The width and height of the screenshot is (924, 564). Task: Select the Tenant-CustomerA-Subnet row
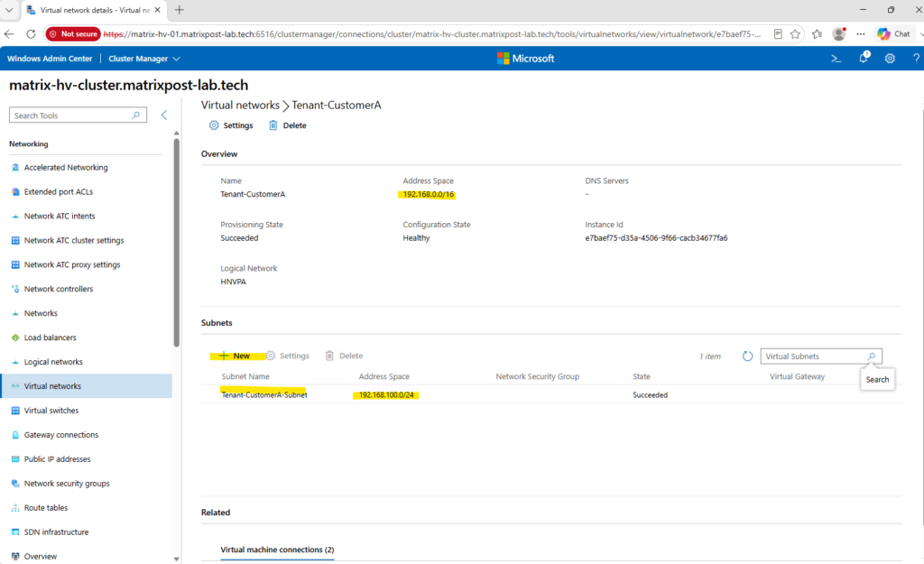coord(551,395)
